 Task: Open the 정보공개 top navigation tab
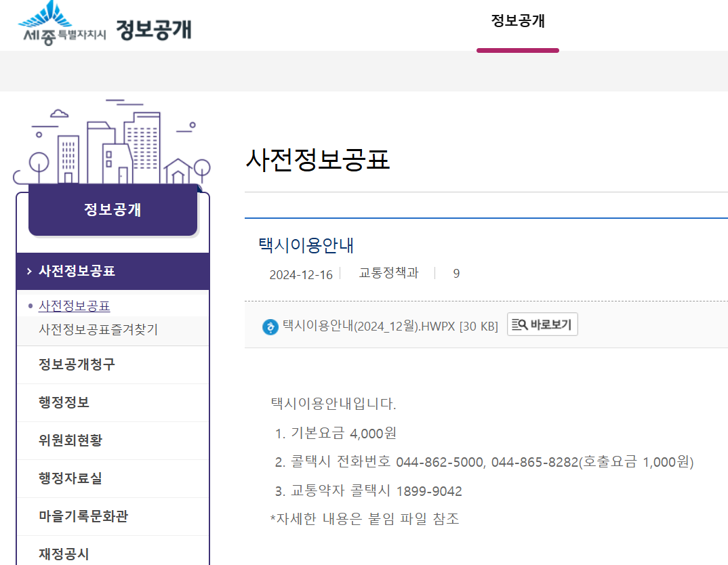[x=518, y=21]
